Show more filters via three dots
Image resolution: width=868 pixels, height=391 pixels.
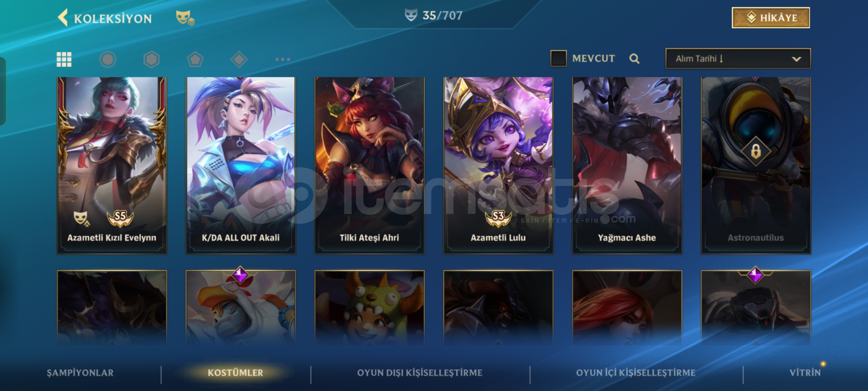282,59
